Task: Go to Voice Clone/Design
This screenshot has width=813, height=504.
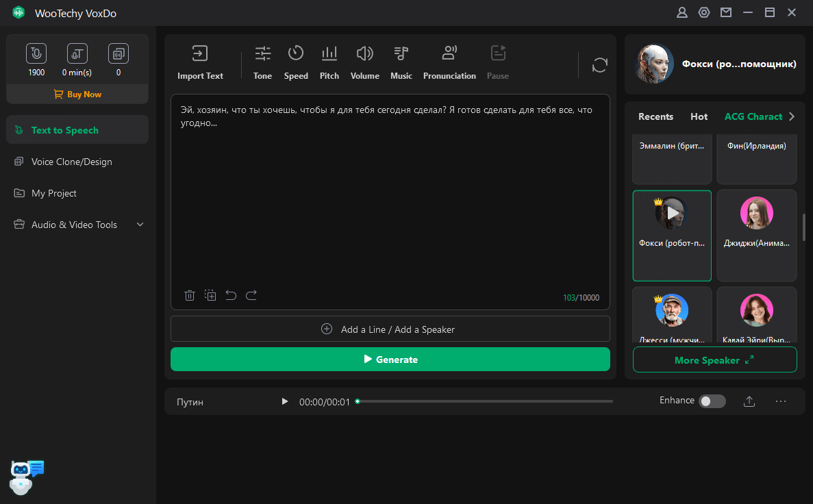Action: pyautogui.click(x=77, y=162)
